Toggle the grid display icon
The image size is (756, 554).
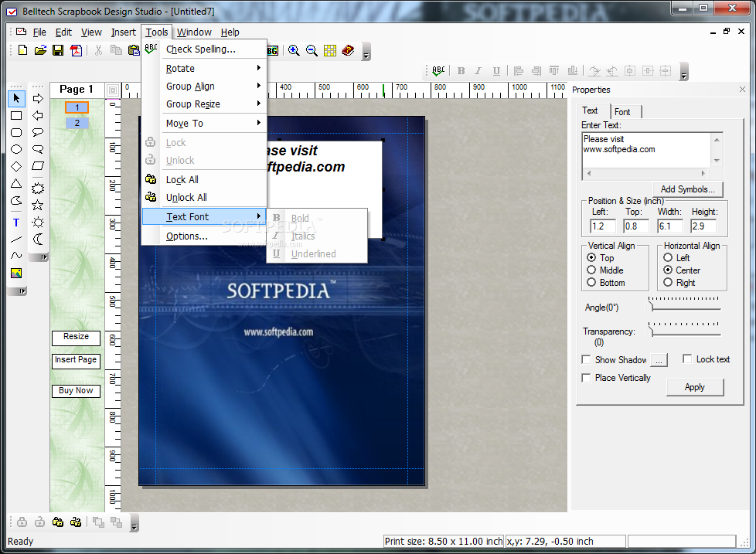330,50
